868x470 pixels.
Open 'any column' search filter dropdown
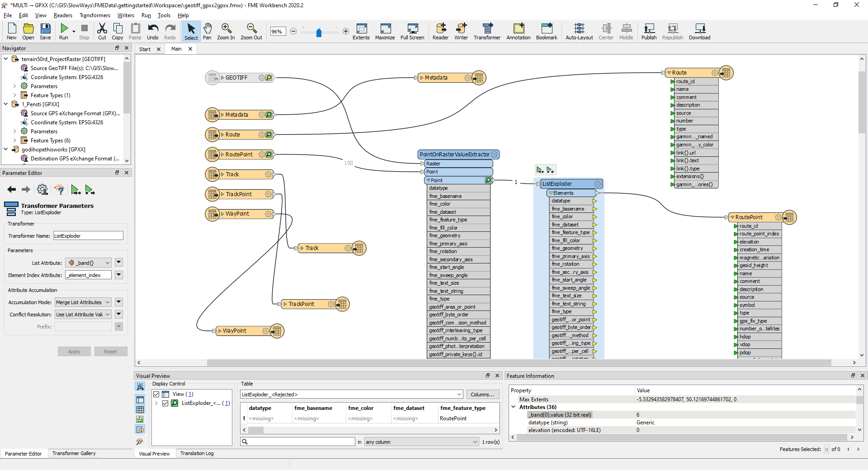(x=421, y=442)
